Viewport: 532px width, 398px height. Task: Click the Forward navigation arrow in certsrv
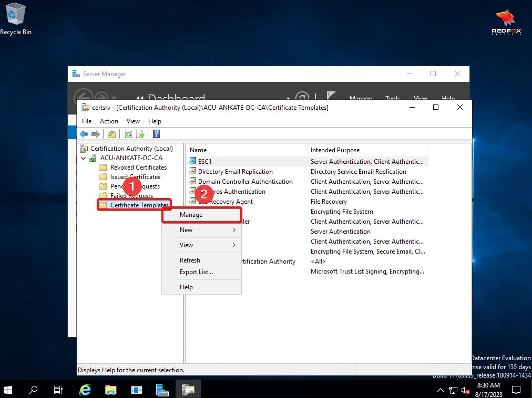(x=96, y=134)
